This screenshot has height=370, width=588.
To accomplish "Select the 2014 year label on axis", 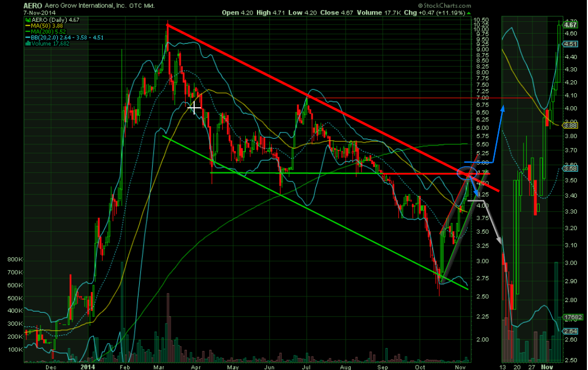I will (x=87, y=364).
